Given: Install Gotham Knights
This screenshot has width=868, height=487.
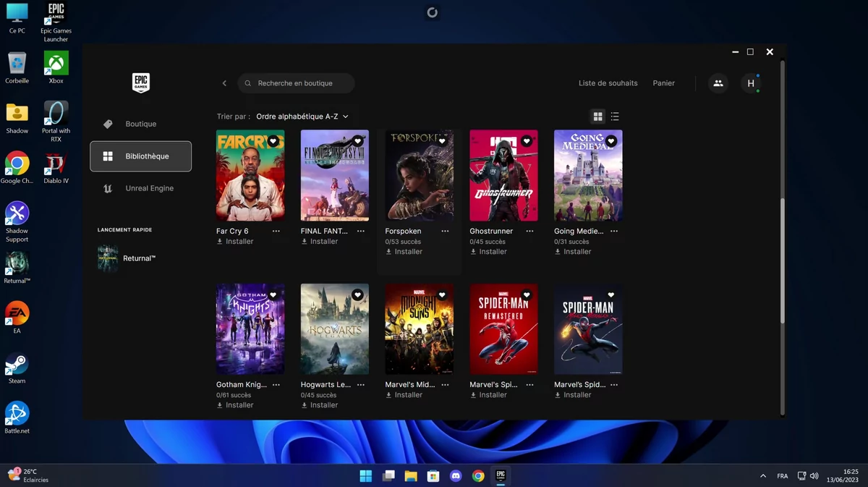Looking at the screenshot, I should tap(235, 405).
